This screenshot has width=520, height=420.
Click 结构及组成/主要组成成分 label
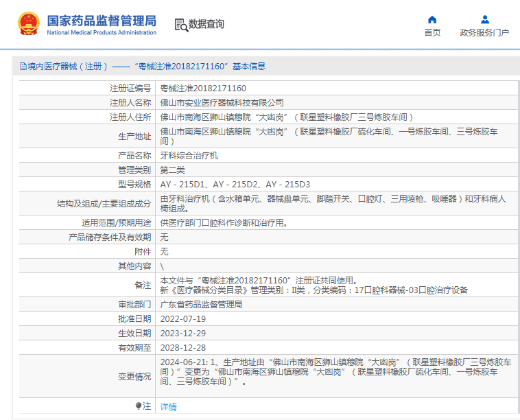(x=104, y=204)
